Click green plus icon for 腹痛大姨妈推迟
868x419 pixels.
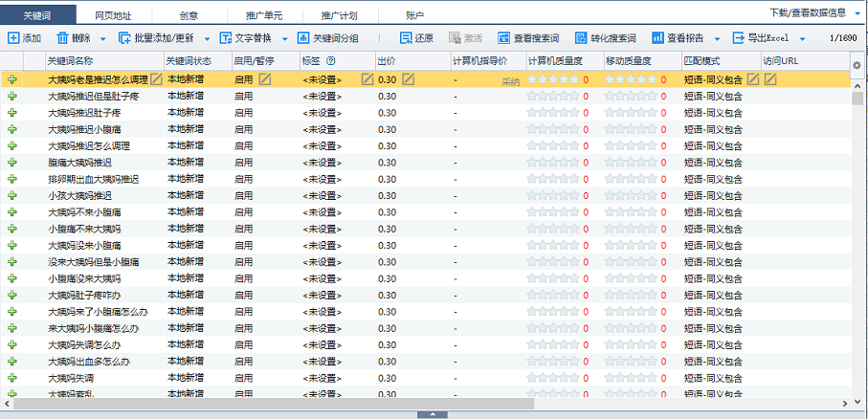[12, 163]
